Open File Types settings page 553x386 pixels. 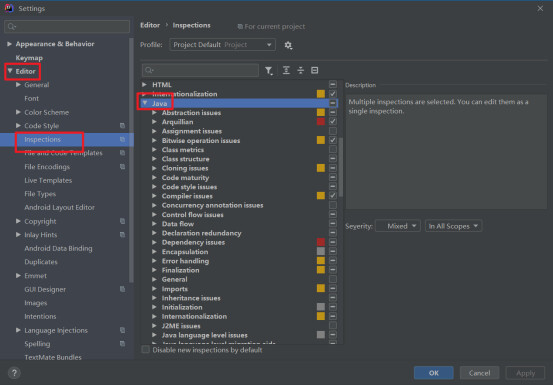click(x=40, y=194)
